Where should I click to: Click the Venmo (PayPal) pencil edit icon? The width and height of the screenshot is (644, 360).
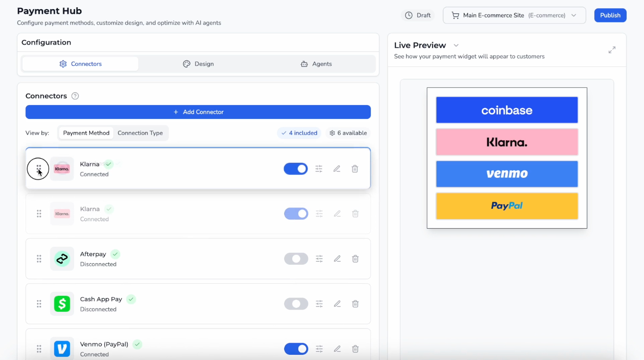click(x=337, y=349)
